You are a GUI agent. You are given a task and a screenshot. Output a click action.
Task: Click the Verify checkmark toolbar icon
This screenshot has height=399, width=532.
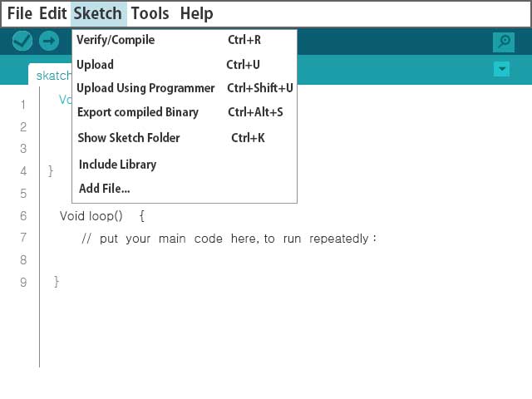click(x=22, y=41)
